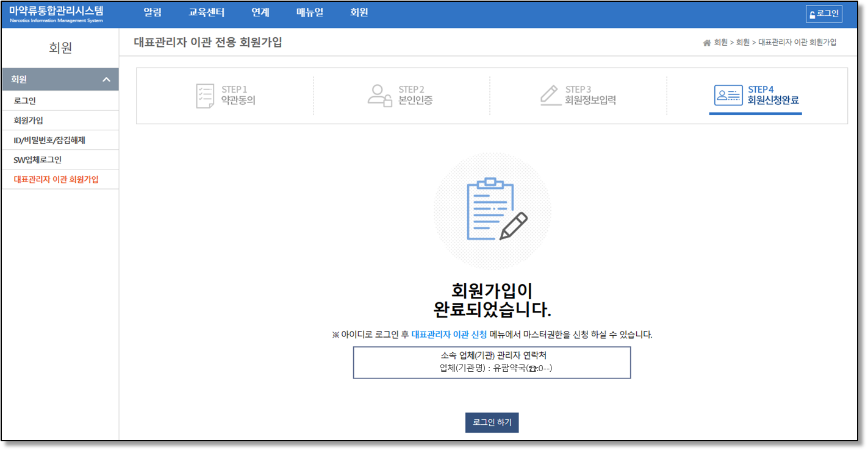Viewport: 868px width, 451px height.
Task: Click the 마약류통합관리시스템 logo
Action: pos(56,14)
